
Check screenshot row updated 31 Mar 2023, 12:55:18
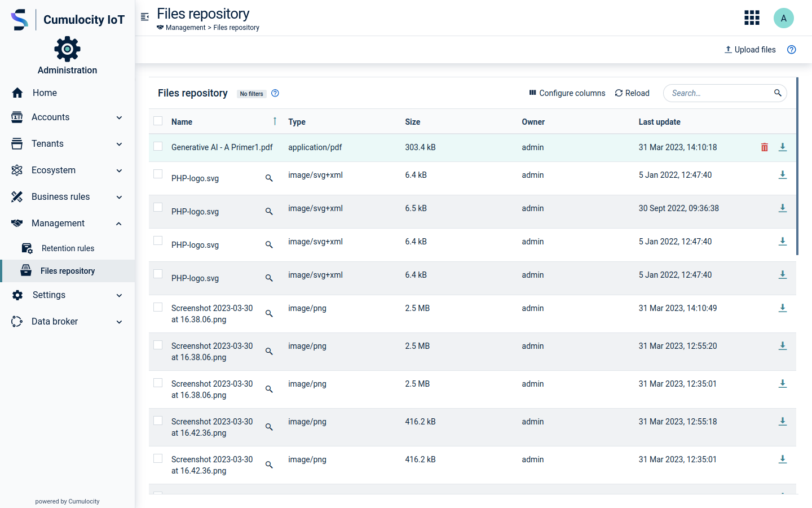point(158,421)
